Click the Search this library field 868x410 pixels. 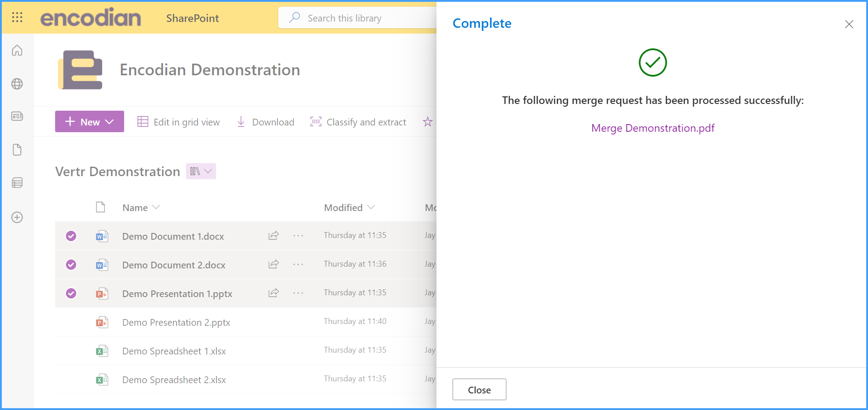[357, 18]
